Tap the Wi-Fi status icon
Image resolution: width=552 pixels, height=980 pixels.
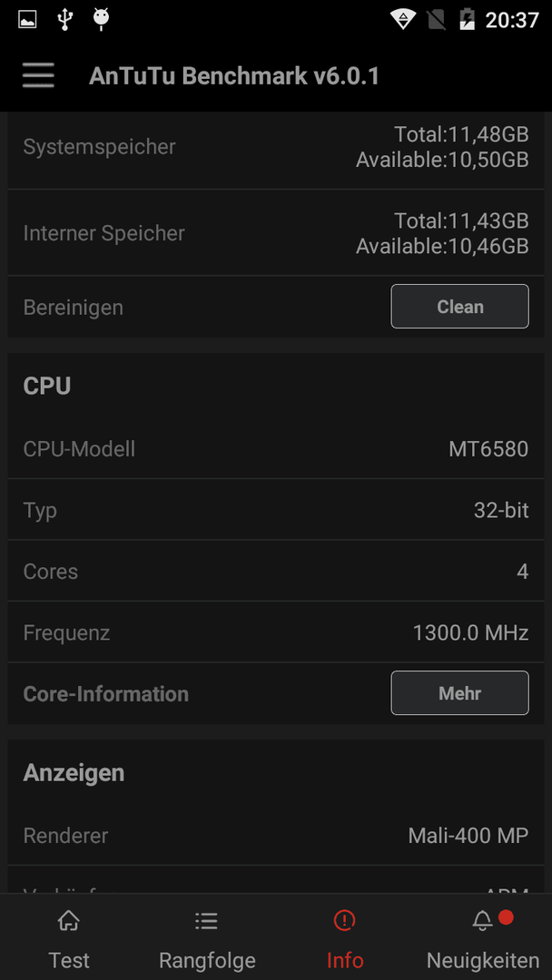(403, 19)
